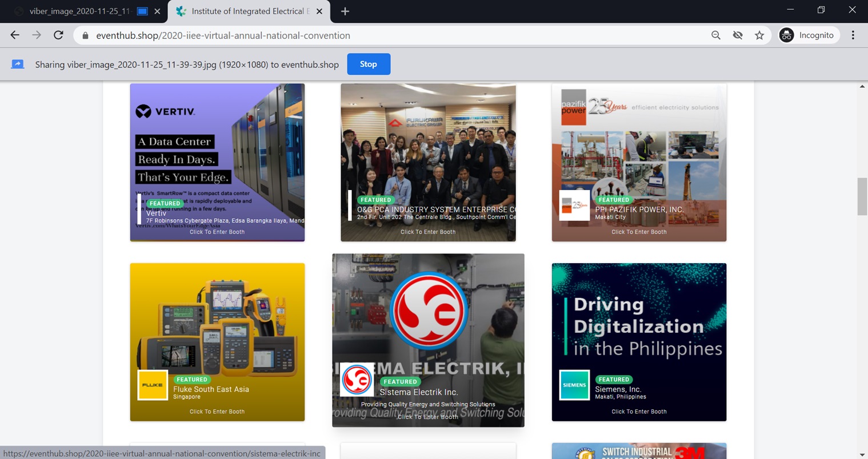Bookmark page using the star icon

tap(759, 35)
